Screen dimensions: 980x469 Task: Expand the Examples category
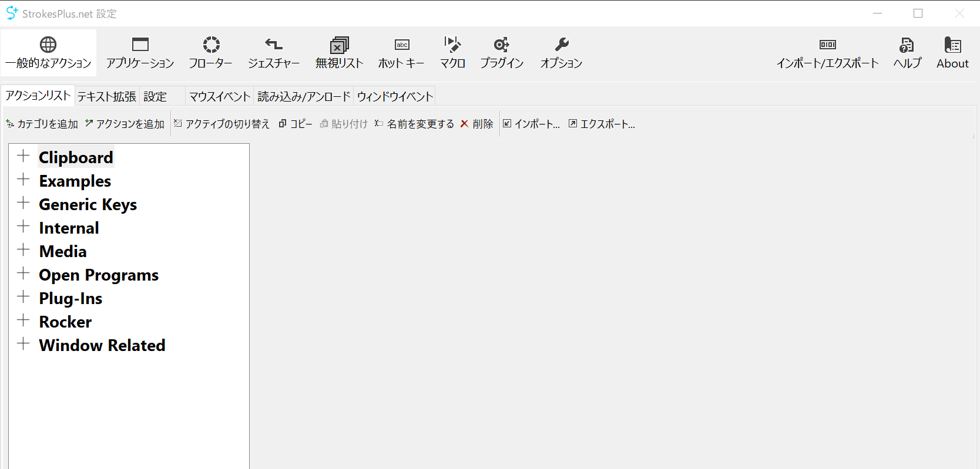(x=24, y=180)
